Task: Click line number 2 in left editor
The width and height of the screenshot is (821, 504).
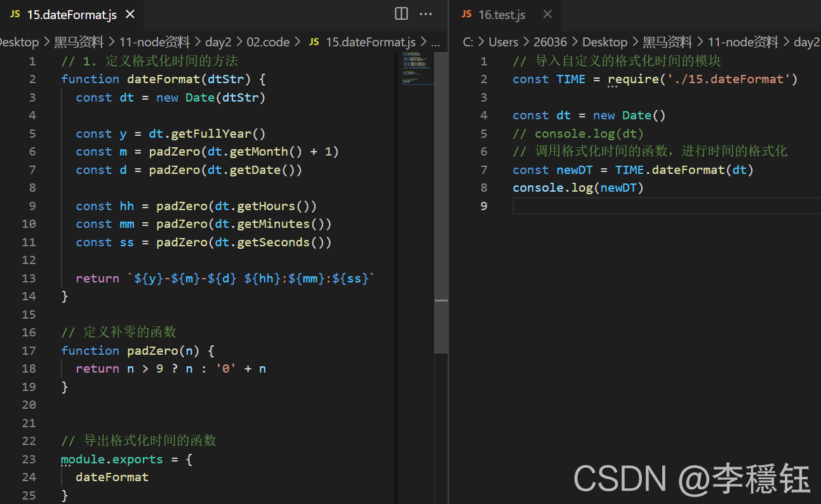Action: point(33,79)
